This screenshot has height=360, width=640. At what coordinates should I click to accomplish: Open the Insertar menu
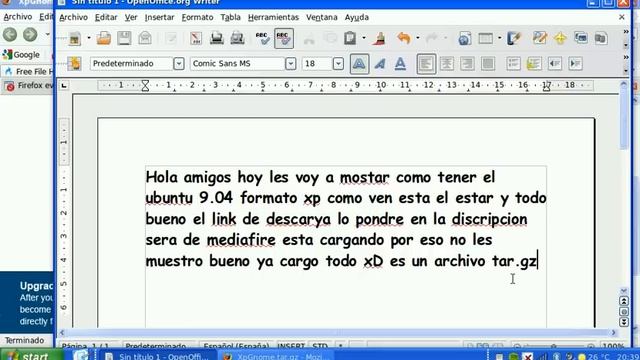[x=160, y=18]
